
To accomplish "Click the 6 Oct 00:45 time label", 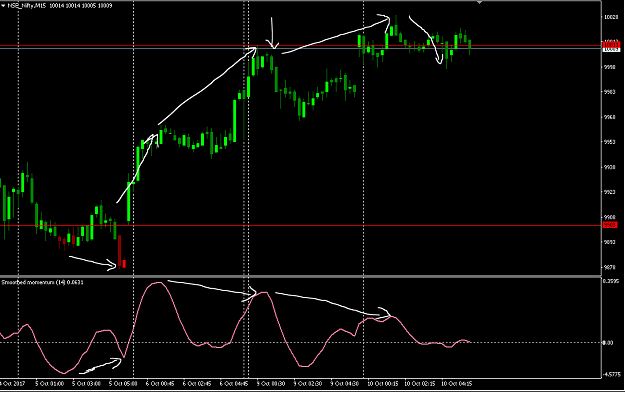I will pos(160,384).
